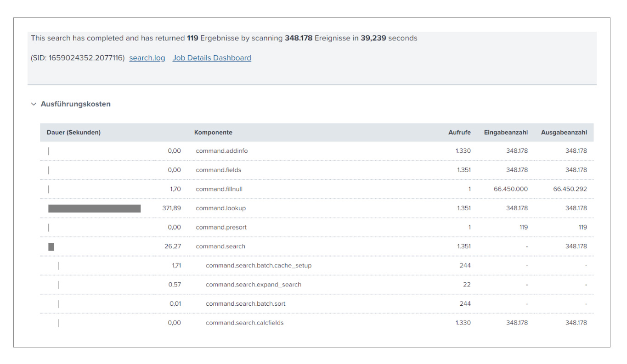Select command.search.calcfields sub-component
Image resolution: width=627 pixels, height=364 pixels.
coord(245,323)
